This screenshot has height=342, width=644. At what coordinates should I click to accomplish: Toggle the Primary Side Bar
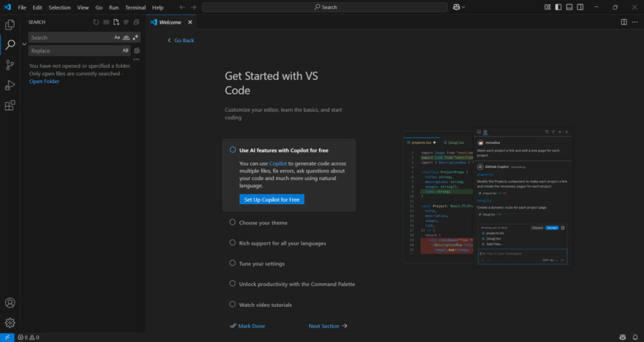pyautogui.click(x=558, y=7)
